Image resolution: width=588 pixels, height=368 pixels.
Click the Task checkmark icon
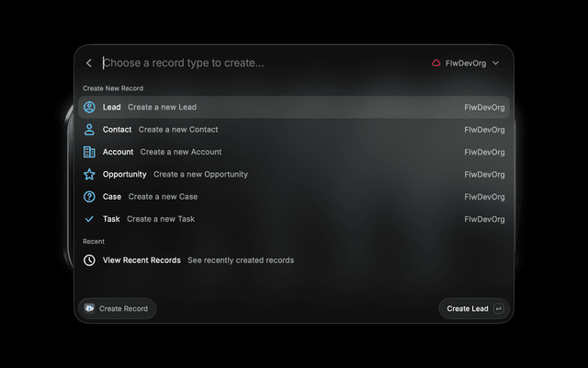(89, 219)
